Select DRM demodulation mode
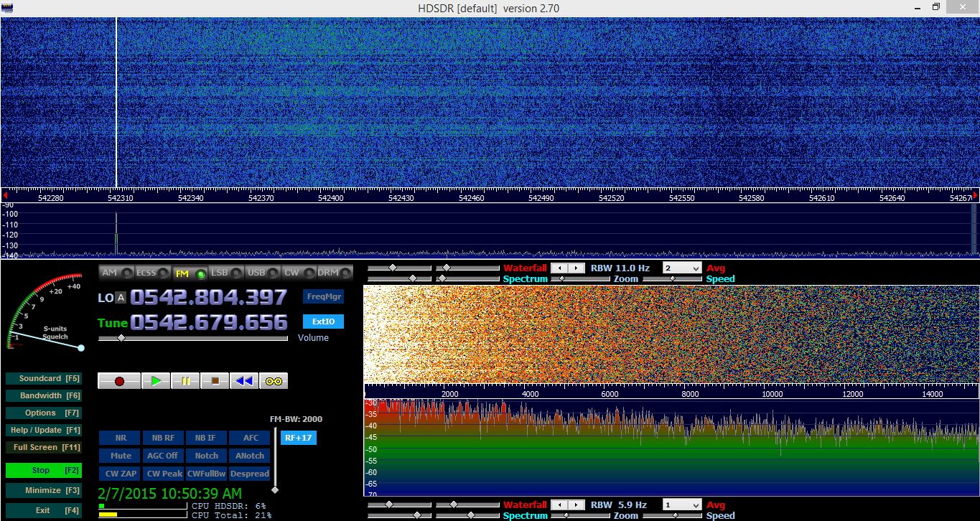This screenshot has width=980, height=521. pos(335,273)
